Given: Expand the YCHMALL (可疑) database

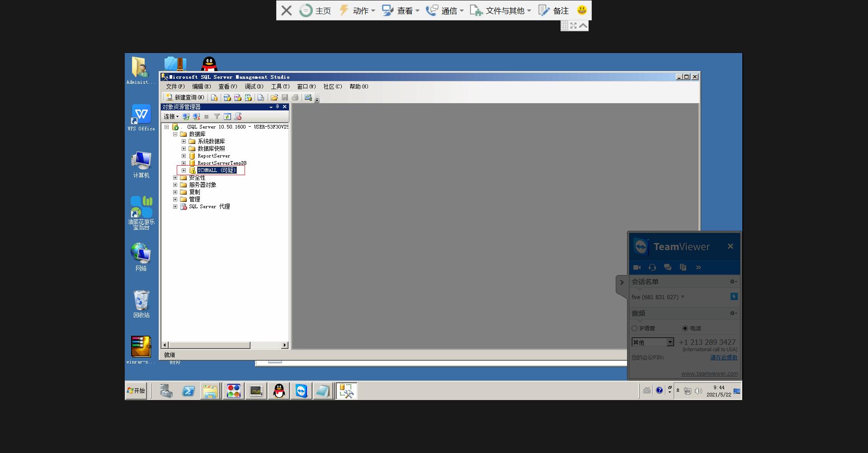Looking at the screenshot, I should [x=184, y=171].
